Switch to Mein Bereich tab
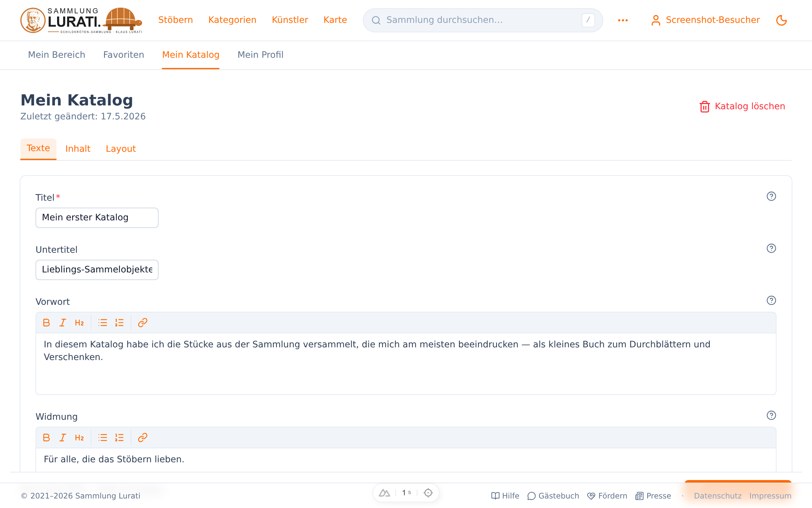This screenshot has height=508, width=812. click(57, 55)
